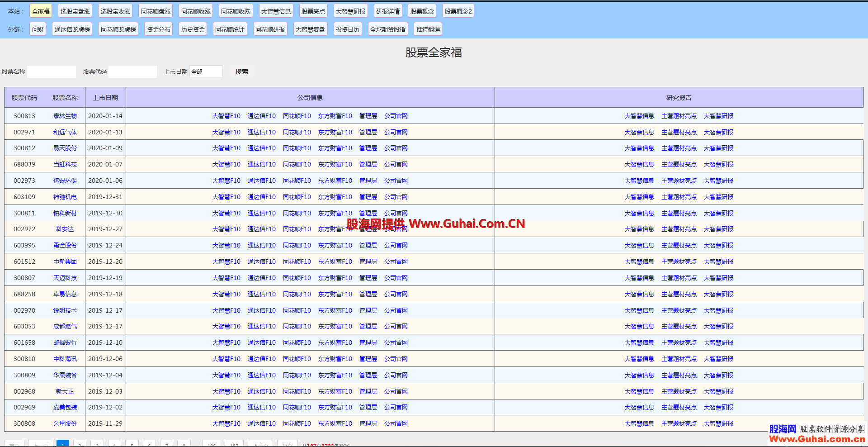
Task: Open the 推特翻译 external link
Action: 428,29
